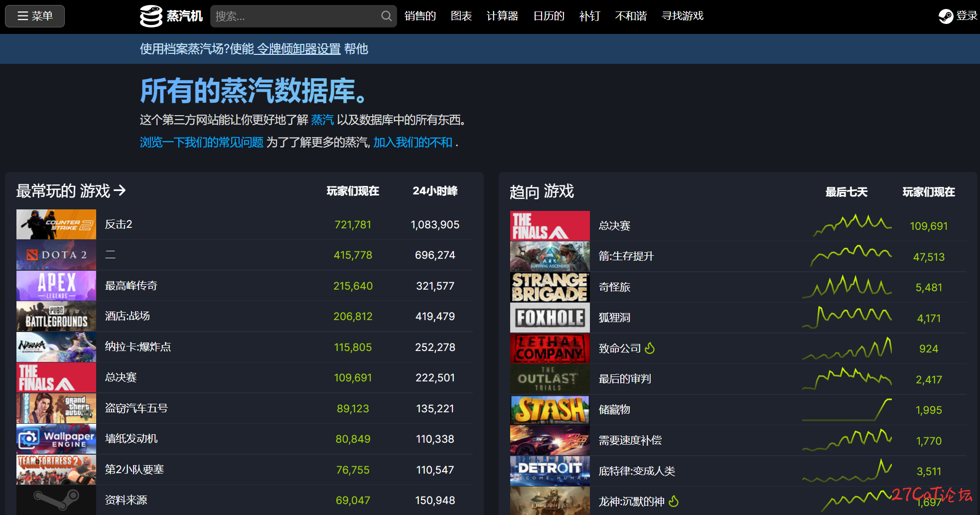The width and height of the screenshot is (980, 515).
Task: Open the 菜单 hamburger menu button
Action: 35,16
